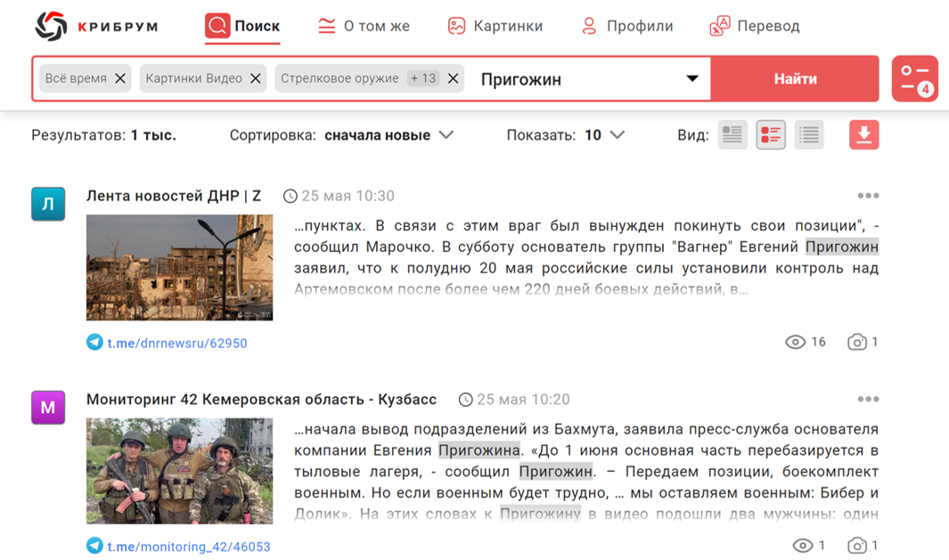Click the Найти search button

[x=795, y=78]
